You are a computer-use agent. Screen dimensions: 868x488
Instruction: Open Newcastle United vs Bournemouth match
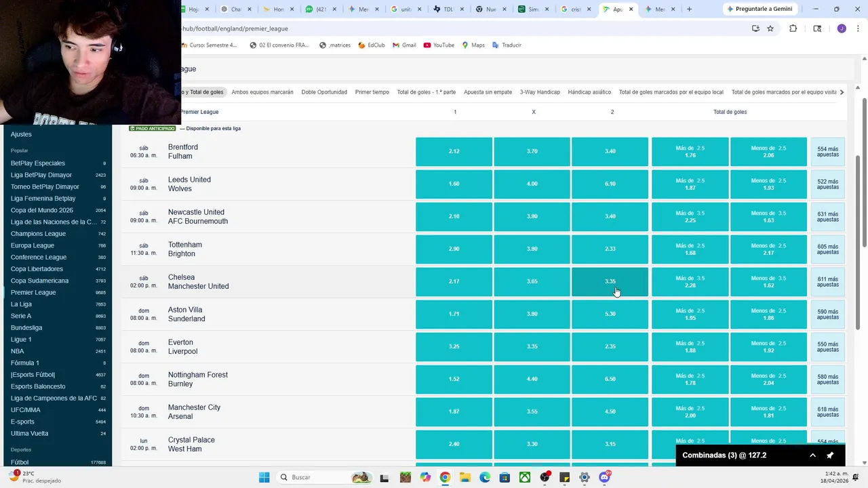(198, 216)
